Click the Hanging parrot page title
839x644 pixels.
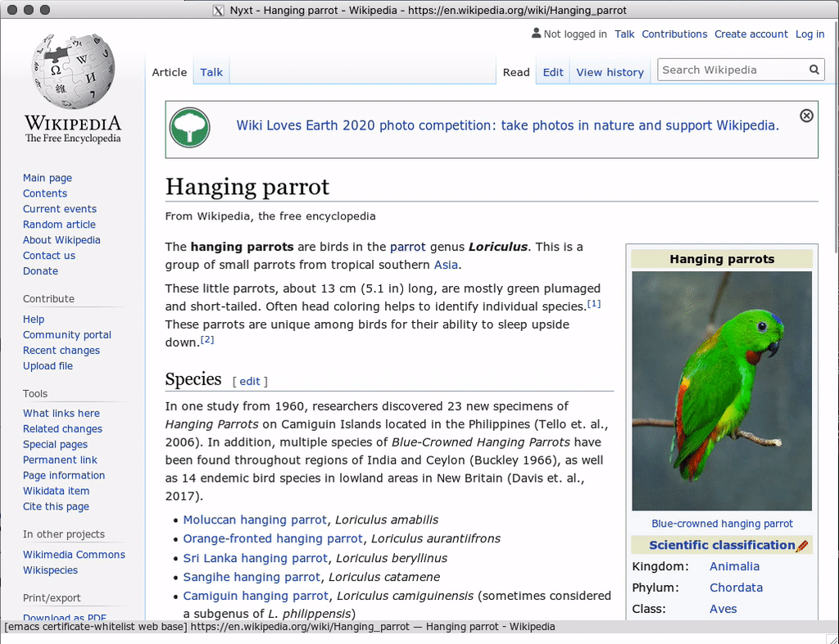pos(247,187)
